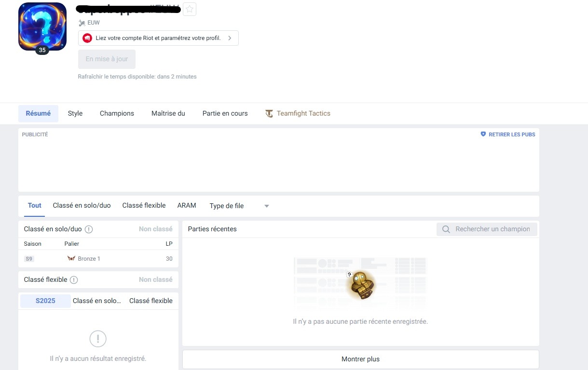Show info for the Classé flexible rank section

pos(74,280)
